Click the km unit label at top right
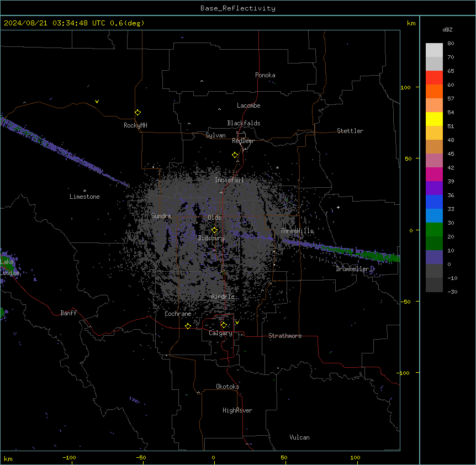 coord(411,23)
